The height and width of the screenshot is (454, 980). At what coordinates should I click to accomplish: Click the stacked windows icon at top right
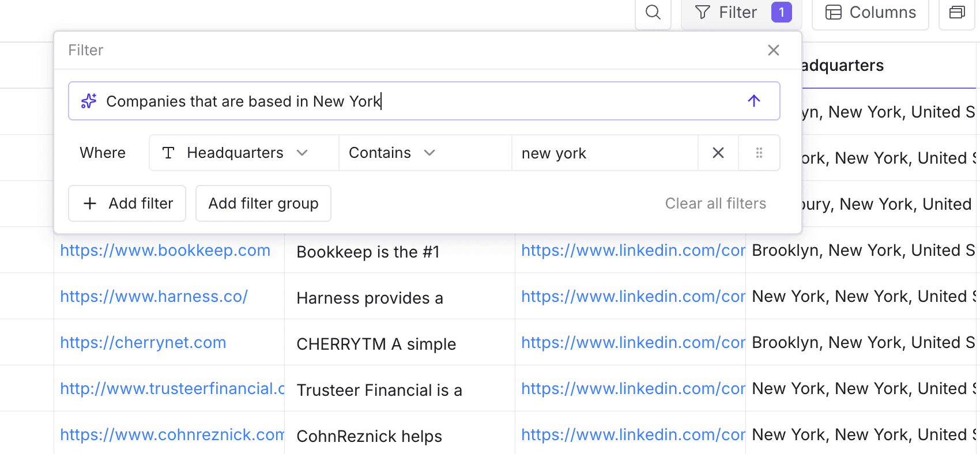[957, 12]
